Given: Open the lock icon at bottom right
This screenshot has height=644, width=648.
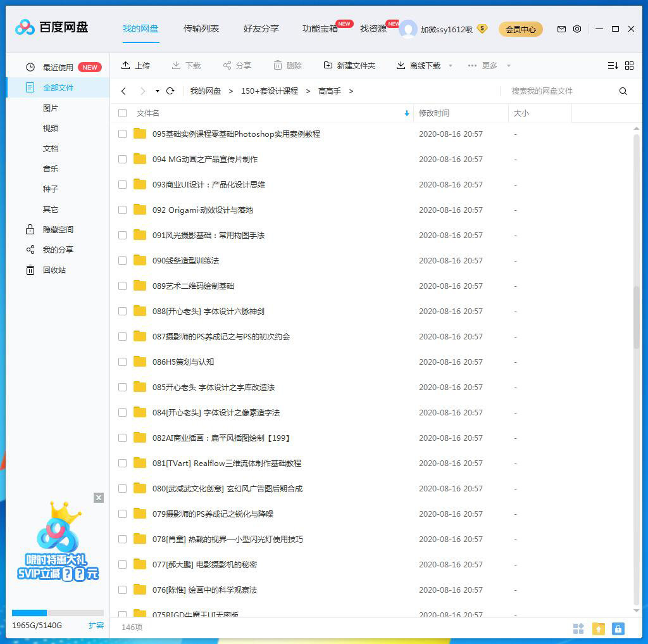Looking at the screenshot, I should point(618,628).
